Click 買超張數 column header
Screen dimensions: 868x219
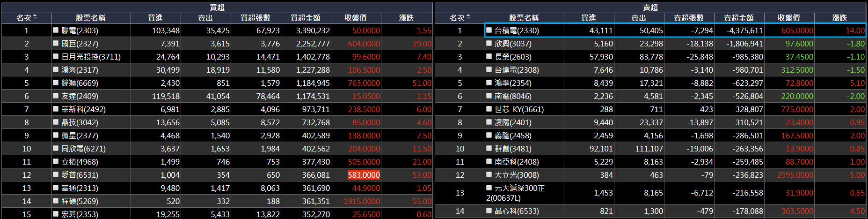(255, 18)
